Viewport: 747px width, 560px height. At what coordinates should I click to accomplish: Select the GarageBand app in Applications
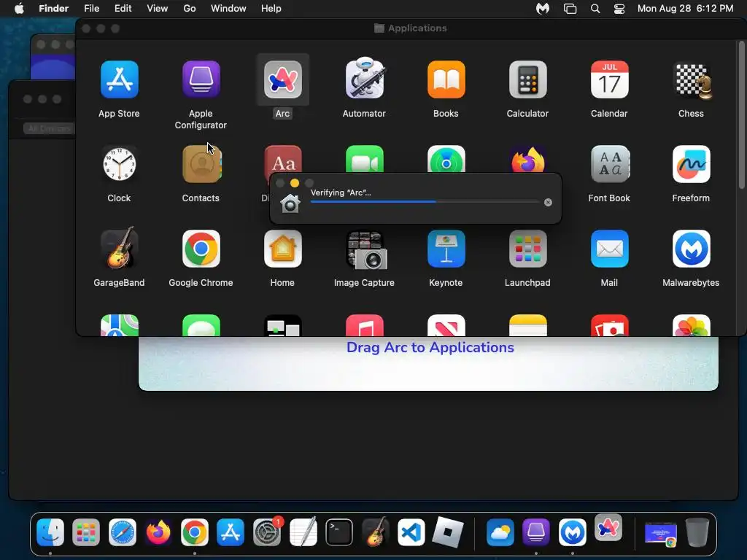(119, 248)
